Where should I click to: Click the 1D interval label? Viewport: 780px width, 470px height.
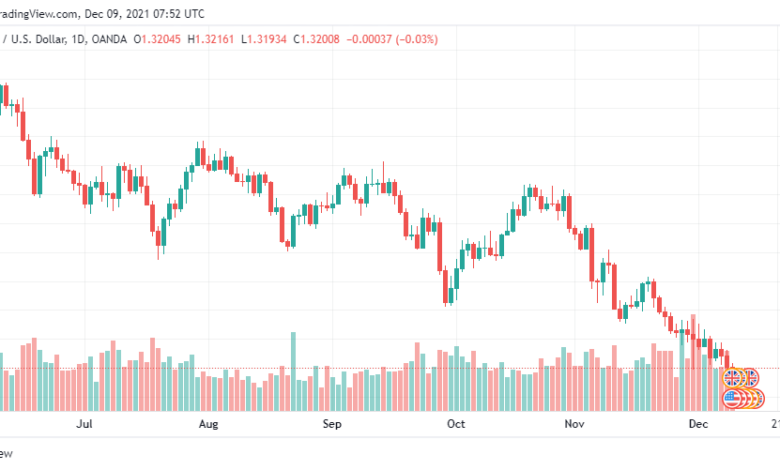point(78,39)
